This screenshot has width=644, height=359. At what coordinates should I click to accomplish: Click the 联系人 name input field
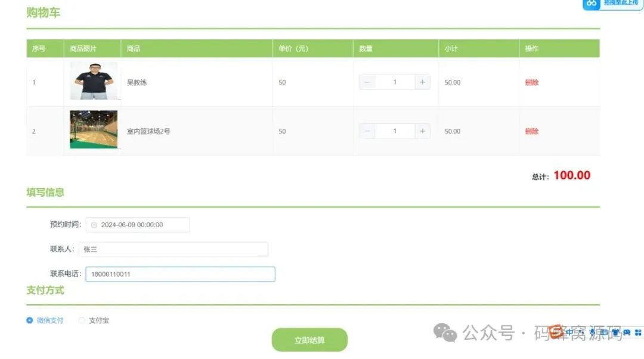click(x=174, y=249)
